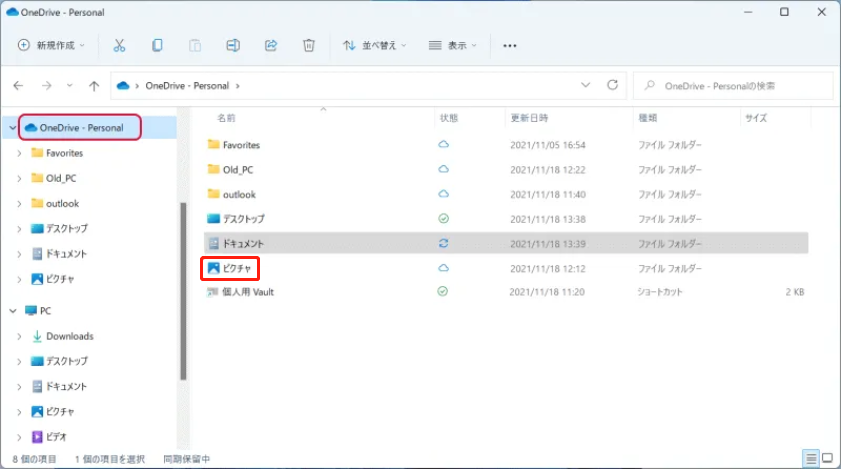Open the 並べ替え sort dropdown
The height and width of the screenshot is (470, 842).
coord(375,46)
